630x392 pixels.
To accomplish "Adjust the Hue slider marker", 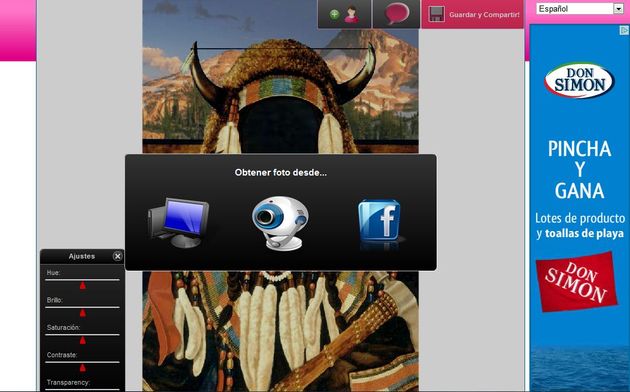I will coord(82,286).
